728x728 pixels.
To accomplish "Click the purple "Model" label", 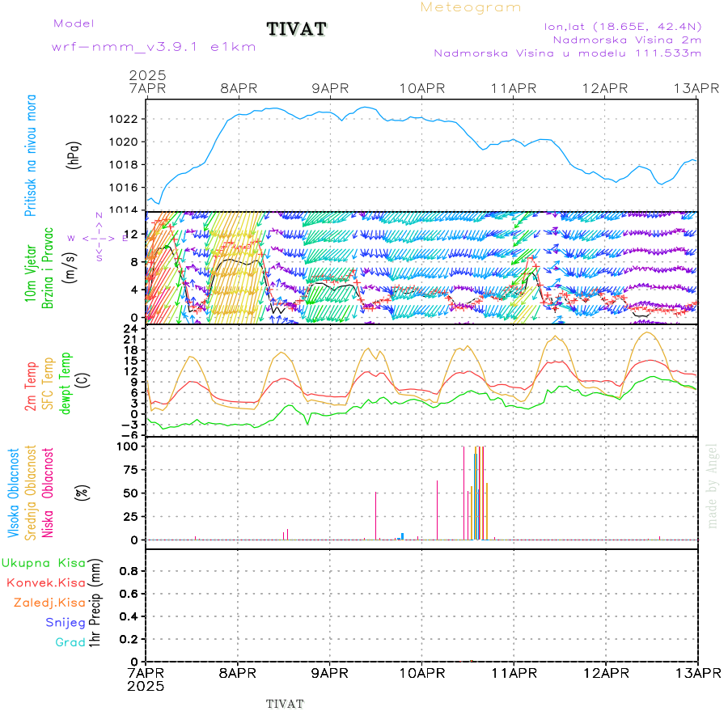I will 74,23.
